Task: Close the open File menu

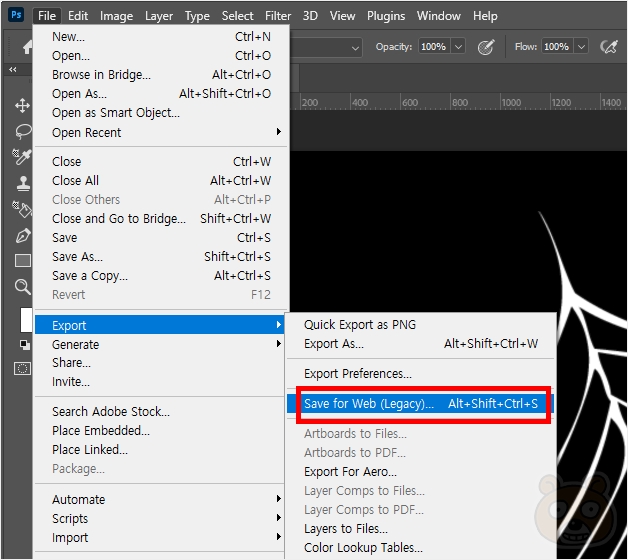Action: point(47,16)
